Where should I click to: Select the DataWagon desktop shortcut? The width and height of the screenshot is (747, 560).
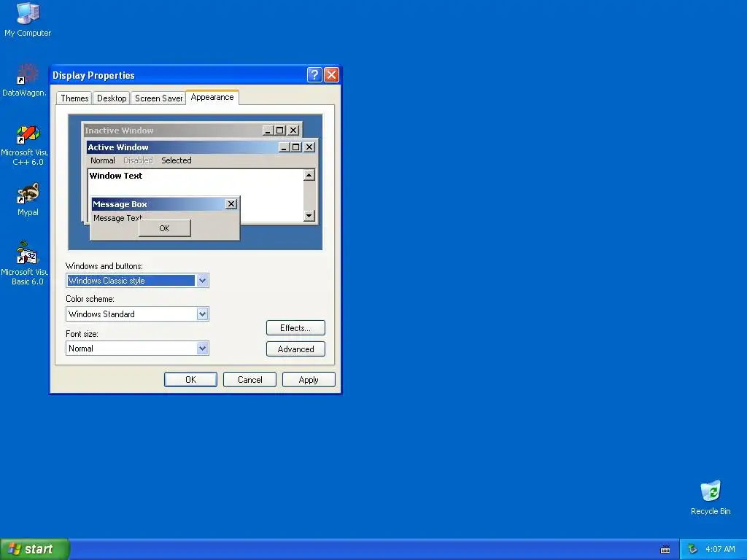click(x=25, y=80)
